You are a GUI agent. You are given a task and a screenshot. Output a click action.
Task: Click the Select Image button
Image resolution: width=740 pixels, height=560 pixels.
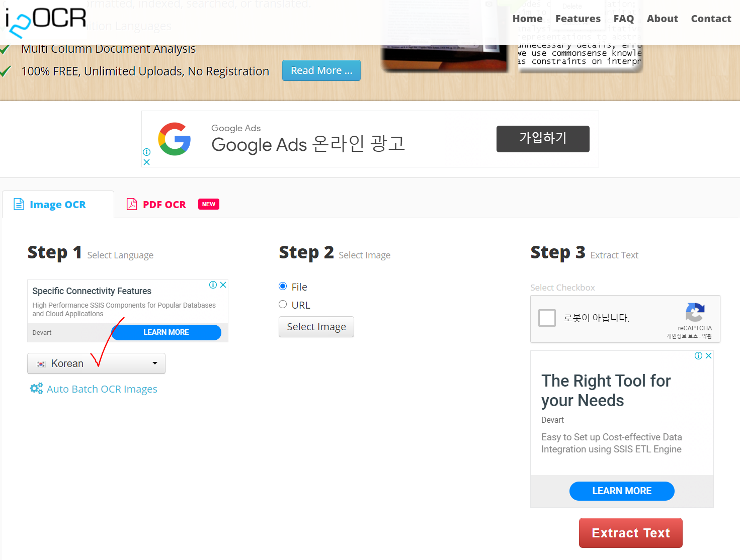pyautogui.click(x=316, y=327)
